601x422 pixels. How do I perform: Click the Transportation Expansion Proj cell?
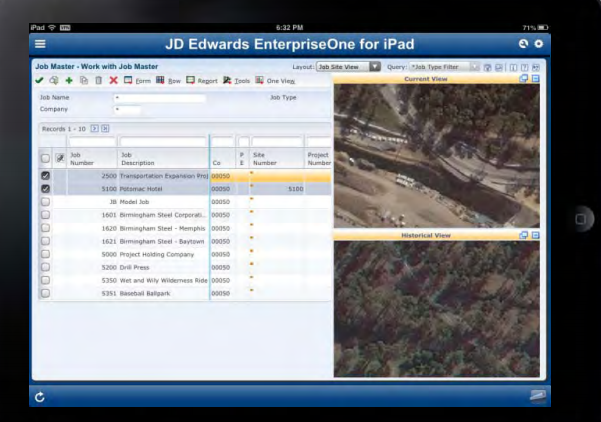(x=164, y=176)
